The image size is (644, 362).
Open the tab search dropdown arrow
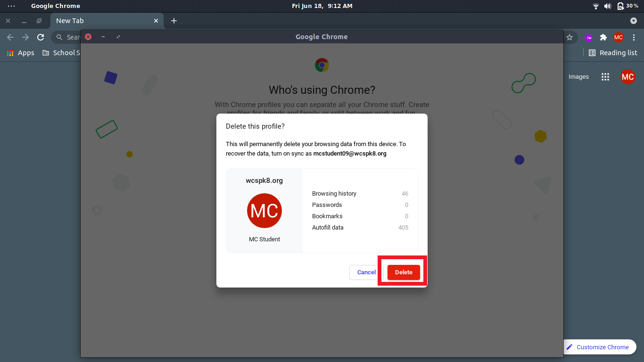point(634,21)
